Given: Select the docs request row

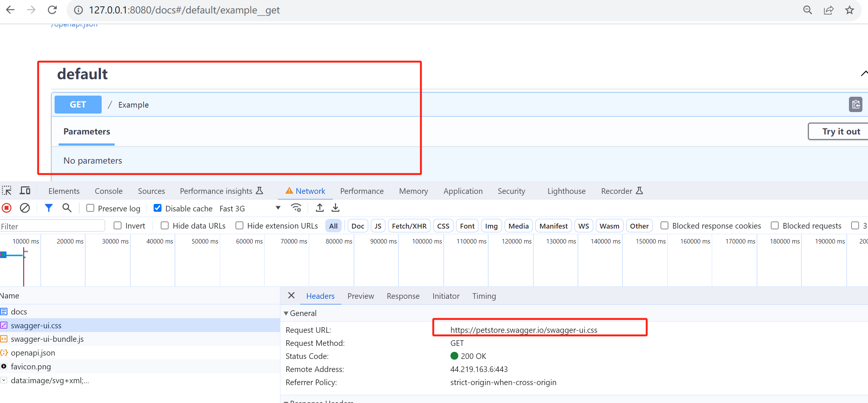Looking at the screenshot, I should point(140,311).
